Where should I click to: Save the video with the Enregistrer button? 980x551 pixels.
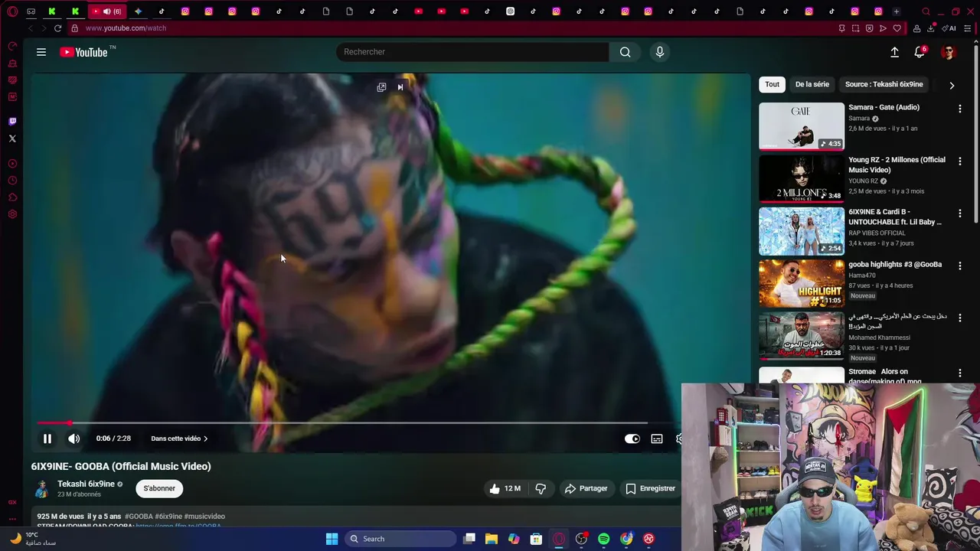click(650, 488)
